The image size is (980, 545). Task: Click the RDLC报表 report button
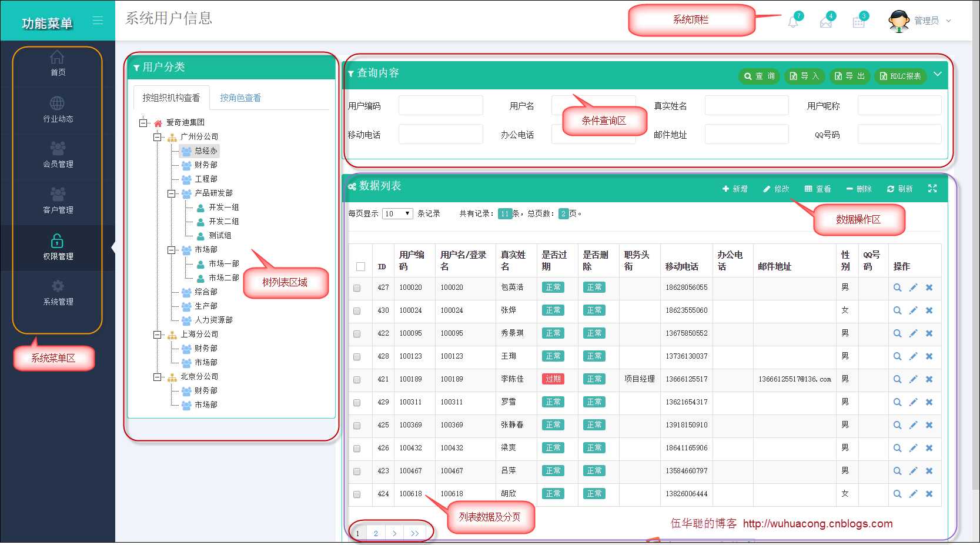[x=900, y=76]
